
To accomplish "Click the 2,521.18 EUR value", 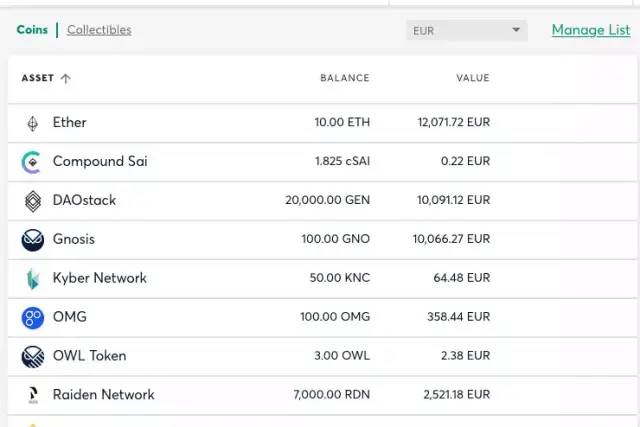I will [456, 395].
